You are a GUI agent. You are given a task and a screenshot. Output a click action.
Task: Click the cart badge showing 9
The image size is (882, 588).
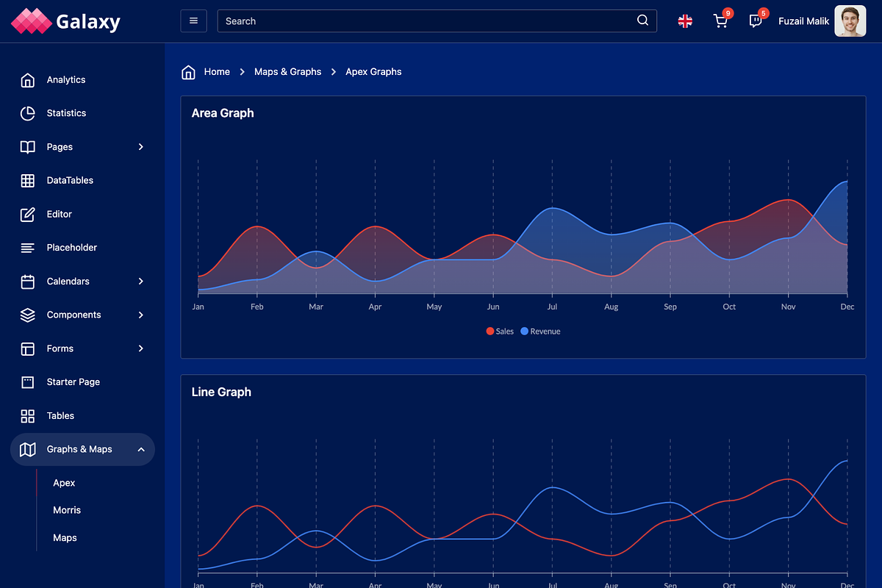coord(728,13)
